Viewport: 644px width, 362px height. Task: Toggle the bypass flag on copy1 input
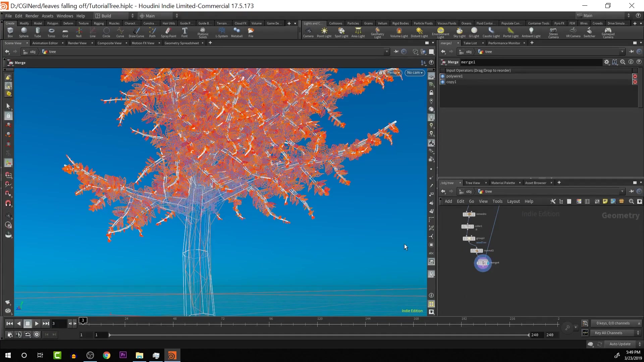[x=635, y=82]
